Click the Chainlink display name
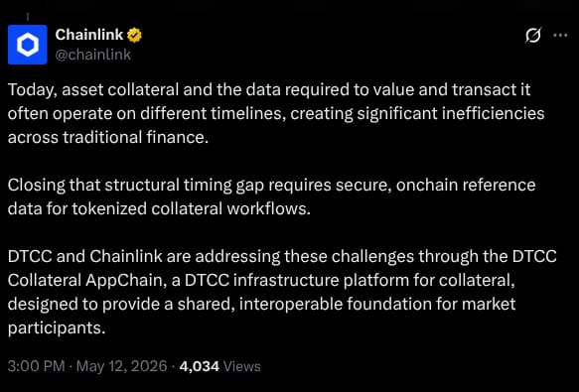The image size is (579, 392). (89, 35)
